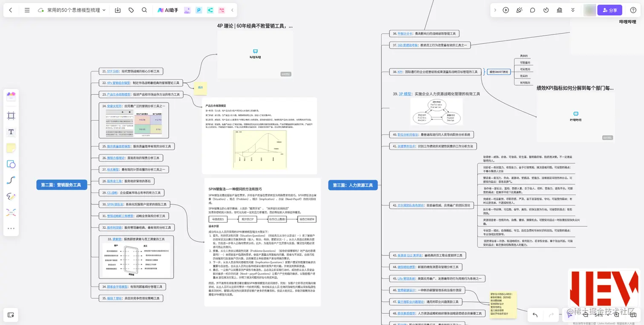Screen dimensions: 644x325
Task: Open the 平衡计分卡 link
Action: 405,33
